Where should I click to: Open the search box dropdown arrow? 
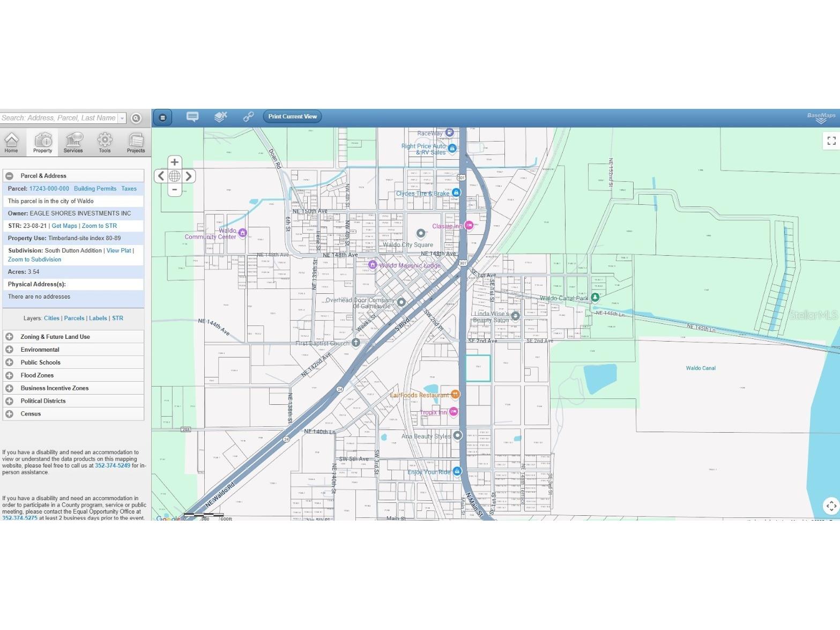(122, 118)
